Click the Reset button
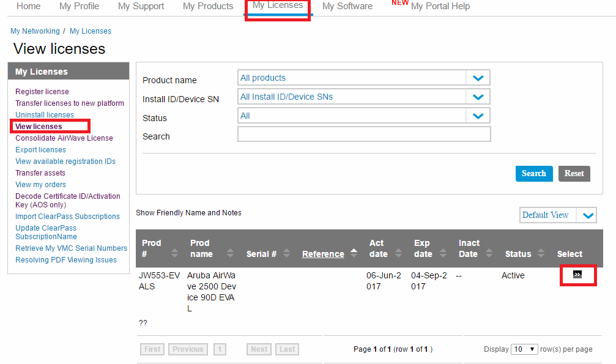The width and height of the screenshot is (616, 364). (574, 173)
